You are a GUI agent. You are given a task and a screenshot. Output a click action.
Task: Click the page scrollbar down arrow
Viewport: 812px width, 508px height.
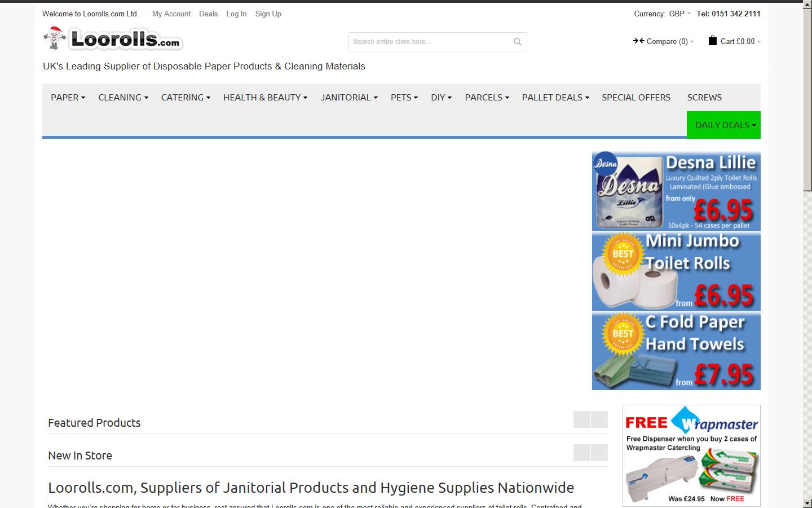click(x=807, y=502)
